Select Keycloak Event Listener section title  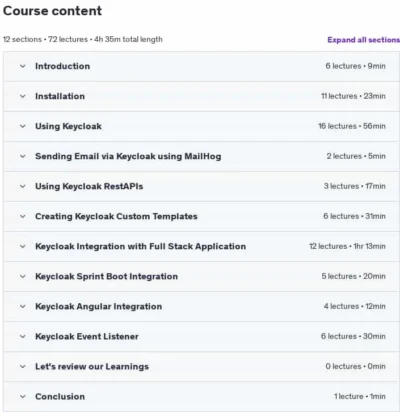[x=87, y=336]
